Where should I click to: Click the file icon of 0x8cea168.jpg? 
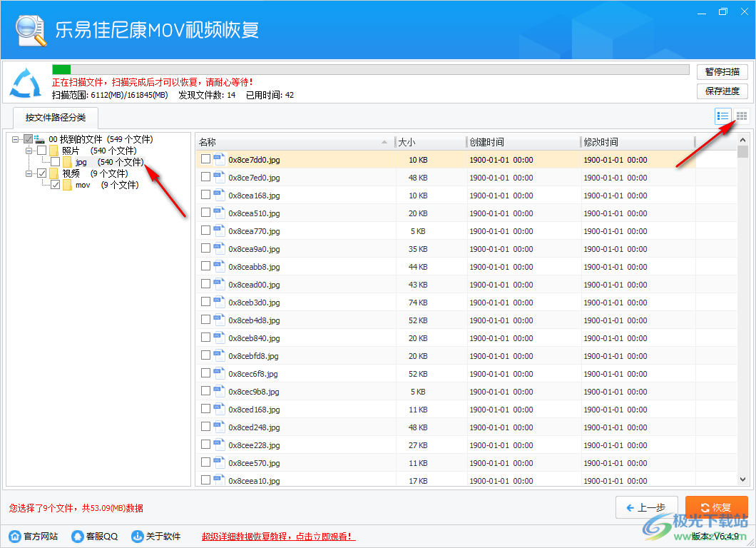(220, 195)
